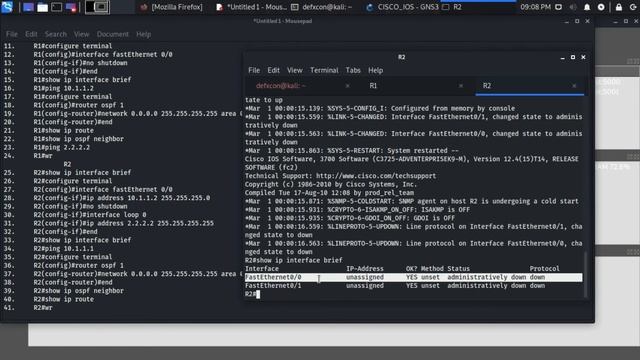Switch to the first workspace thumbnail
This screenshot has height=360, width=640.
tap(90, 7)
